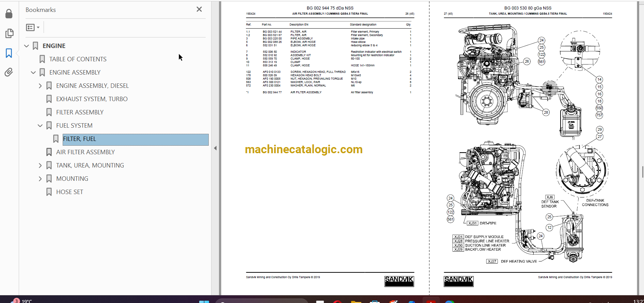Viewport: 644px width, 303px height.
Task: Click the bookmark icon beside FUEL SYSTEM
Action: [49, 126]
